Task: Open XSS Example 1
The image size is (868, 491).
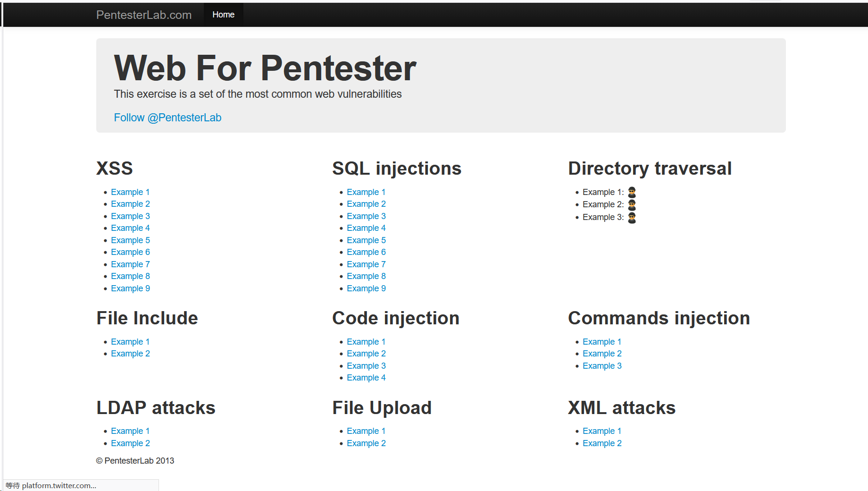Action: click(x=130, y=192)
